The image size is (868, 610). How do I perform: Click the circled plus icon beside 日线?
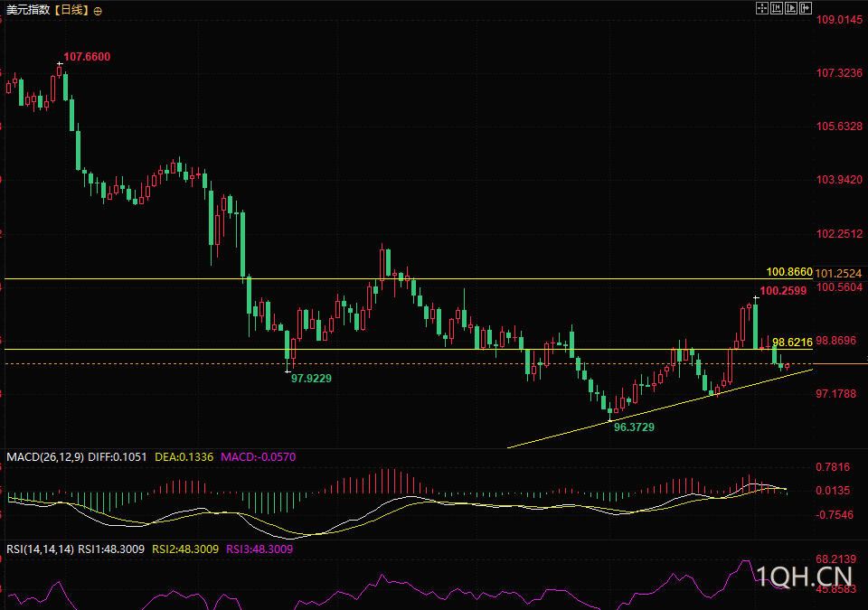98,11
